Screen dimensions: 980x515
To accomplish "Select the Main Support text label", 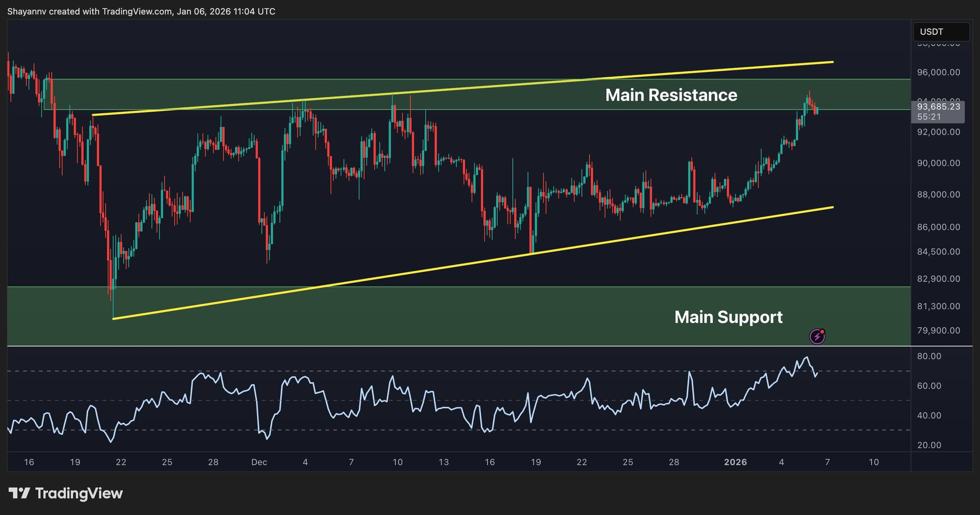I will click(728, 317).
